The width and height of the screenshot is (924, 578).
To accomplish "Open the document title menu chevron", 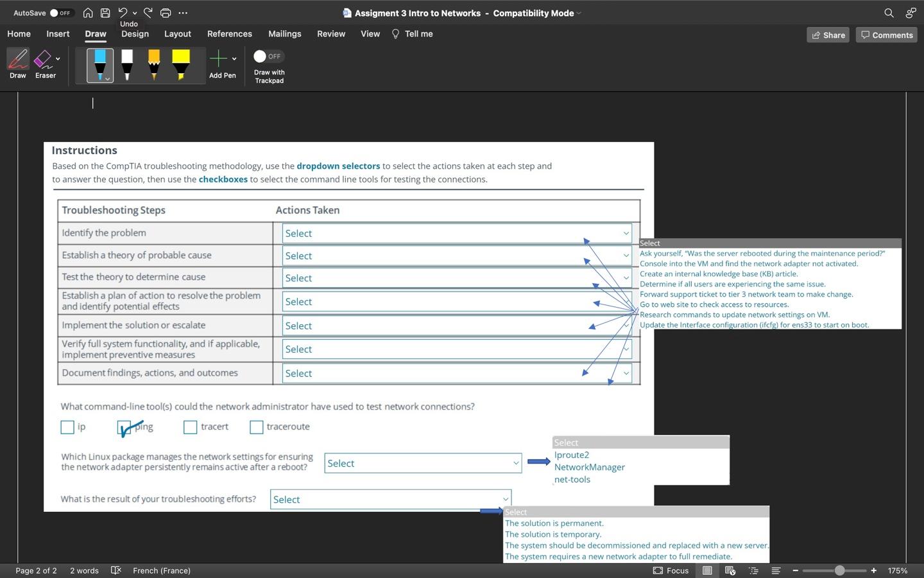I will point(579,13).
